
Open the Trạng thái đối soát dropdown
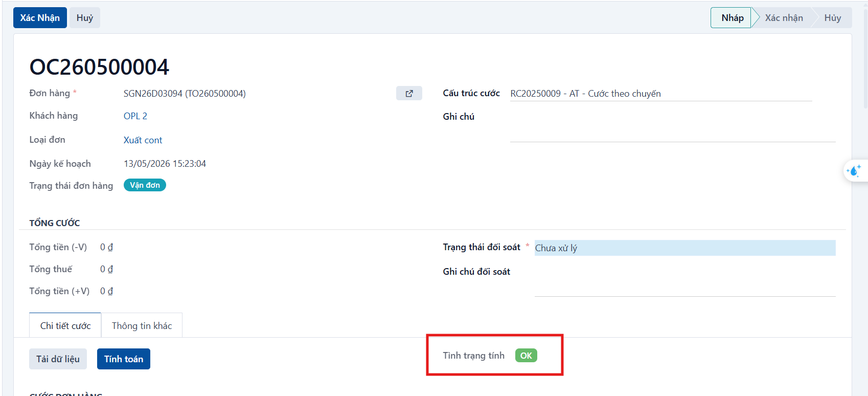(x=685, y=248)
